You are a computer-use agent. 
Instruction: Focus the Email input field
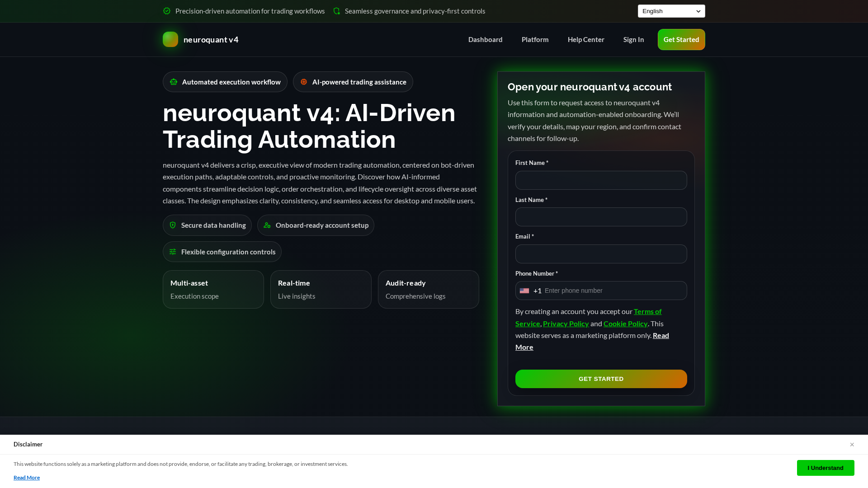(x=601, y=254)
